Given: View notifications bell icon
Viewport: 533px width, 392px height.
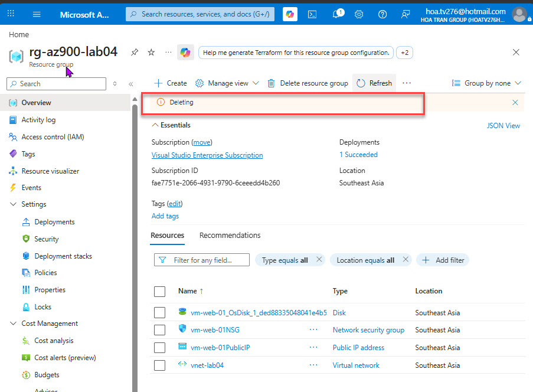Looking at the screenshot, I should tap(338, 14).
